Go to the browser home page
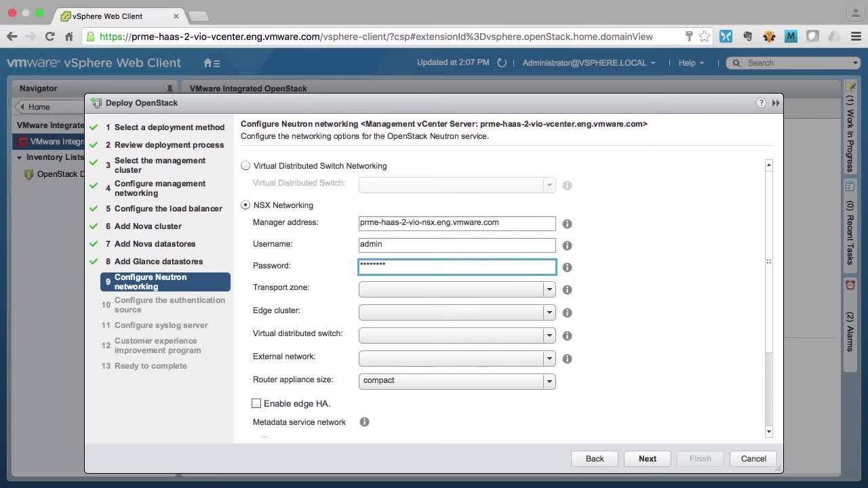The height and width of the screenshot is (488, 868). click(x=68, y=37)
